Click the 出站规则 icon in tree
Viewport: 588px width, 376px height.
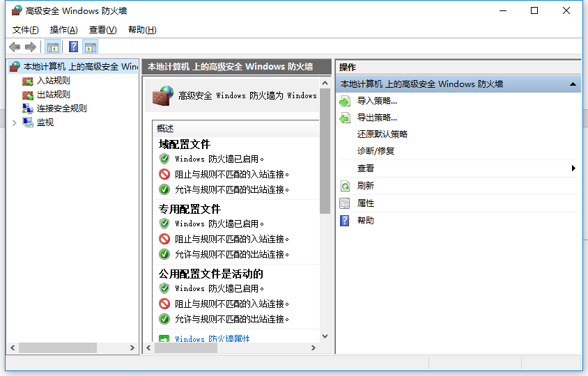[x=27, y=95]
